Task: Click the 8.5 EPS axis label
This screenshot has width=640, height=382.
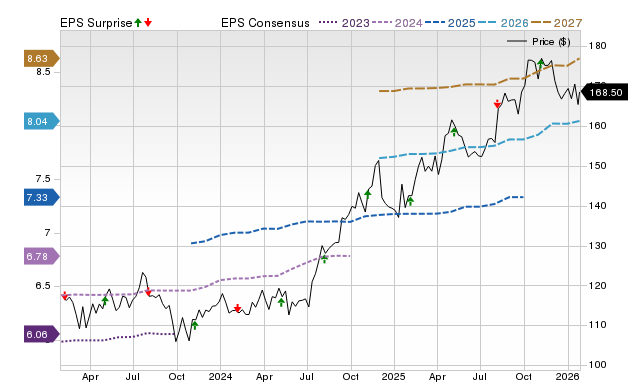Action: tap(43, 72)
